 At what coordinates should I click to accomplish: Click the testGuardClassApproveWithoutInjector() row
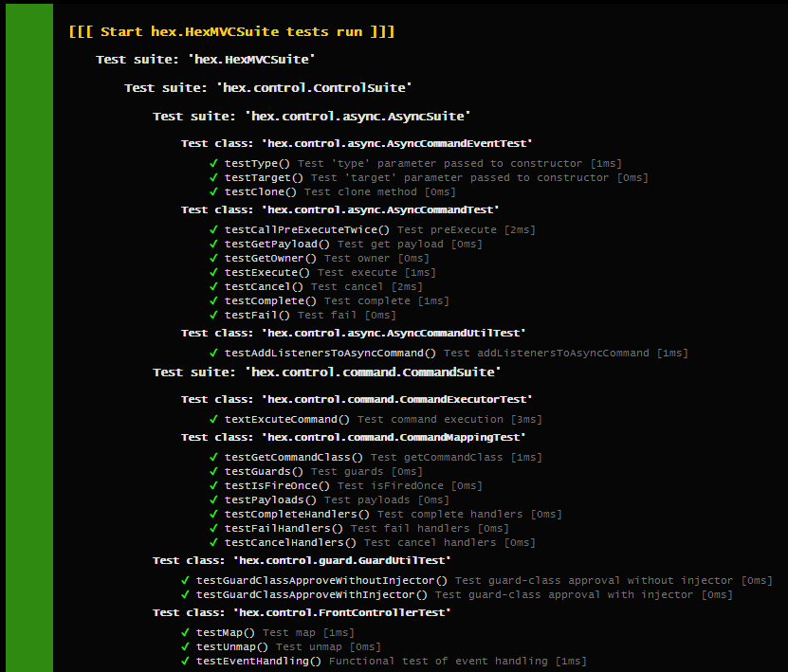[477, 581]
